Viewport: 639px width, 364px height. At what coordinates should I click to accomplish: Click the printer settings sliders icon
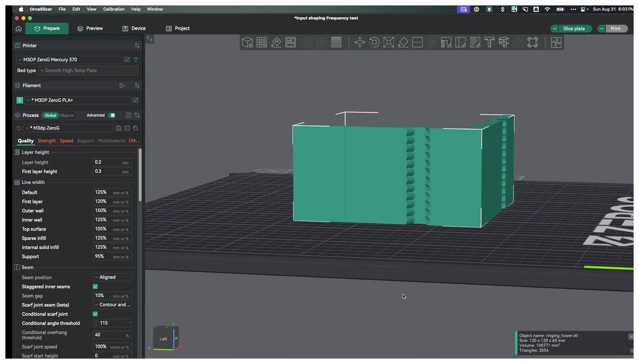137,46
